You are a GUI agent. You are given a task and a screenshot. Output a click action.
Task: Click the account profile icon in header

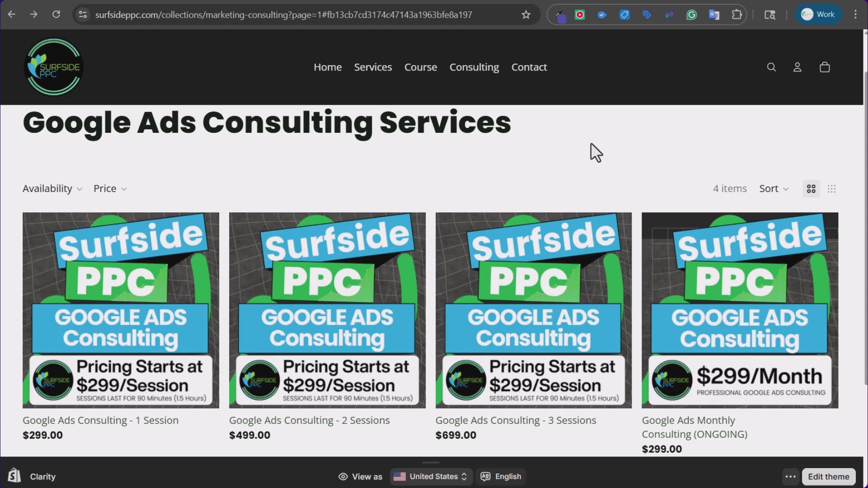(x=797, y=67)
